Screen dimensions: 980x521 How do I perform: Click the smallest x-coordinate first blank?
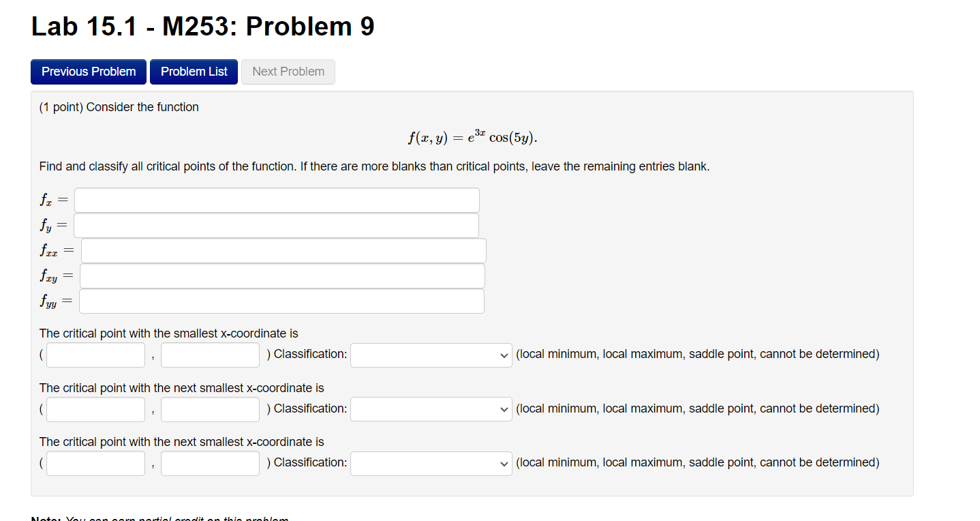tap(95, 355)
